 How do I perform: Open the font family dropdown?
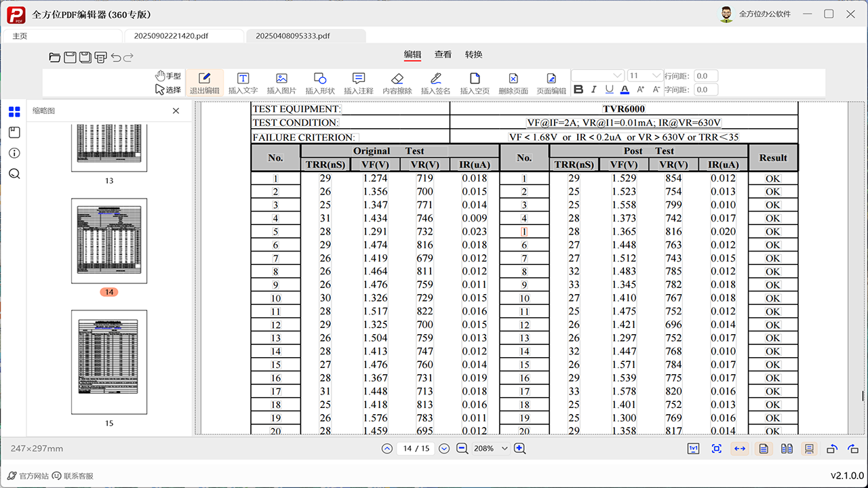(x=597, y=76)
